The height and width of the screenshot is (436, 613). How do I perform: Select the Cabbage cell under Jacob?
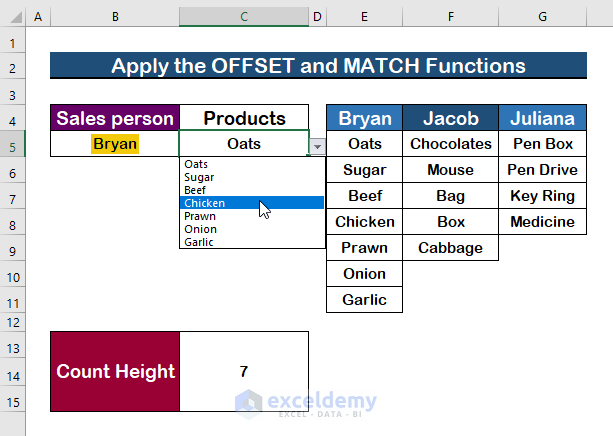(x=450, y=248)
